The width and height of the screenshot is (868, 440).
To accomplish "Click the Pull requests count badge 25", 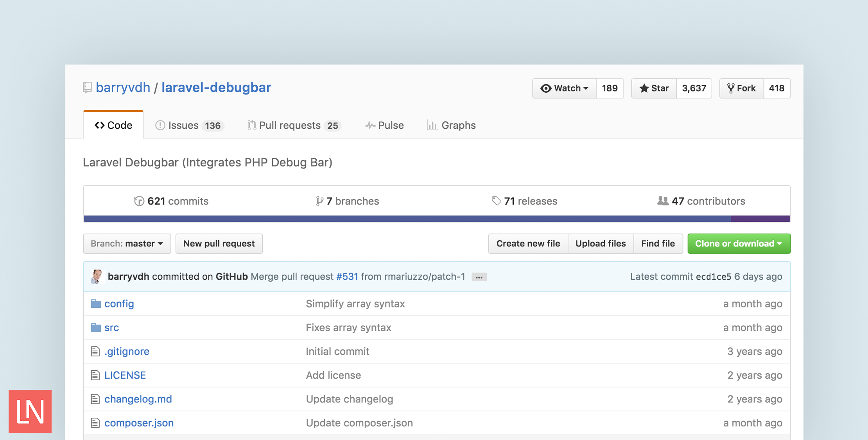I will click(332, 126).
